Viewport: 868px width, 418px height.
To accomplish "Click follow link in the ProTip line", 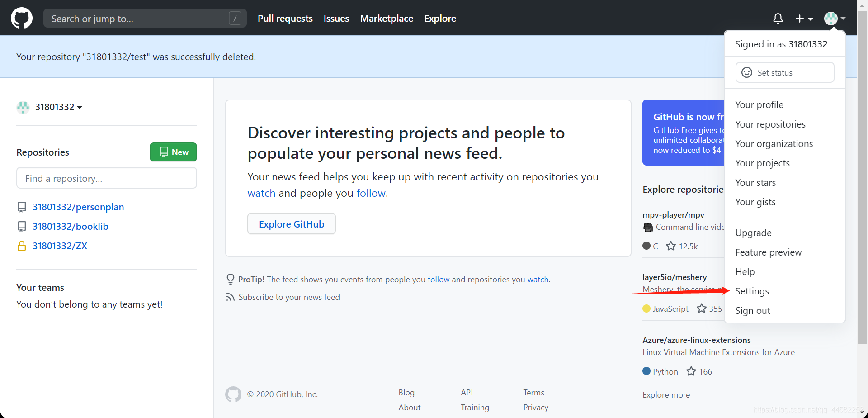I will (439, 280).
